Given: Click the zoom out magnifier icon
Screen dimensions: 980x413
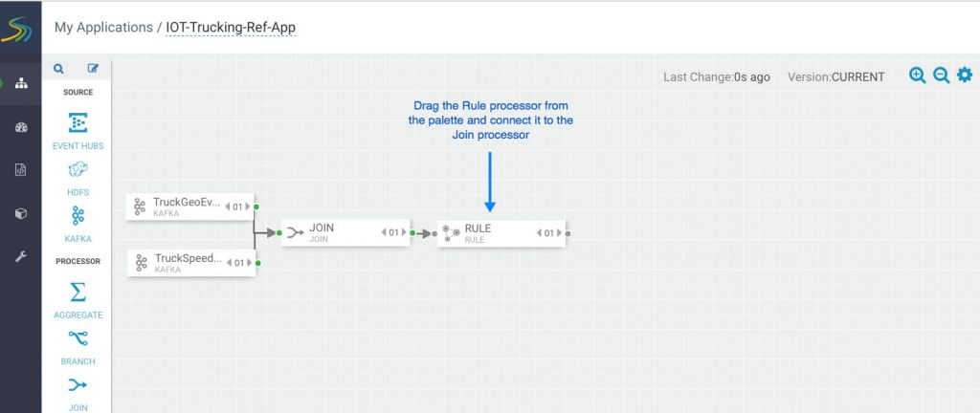Looking at the screenshot, I should pyautogui.click(x=941, y=76).
